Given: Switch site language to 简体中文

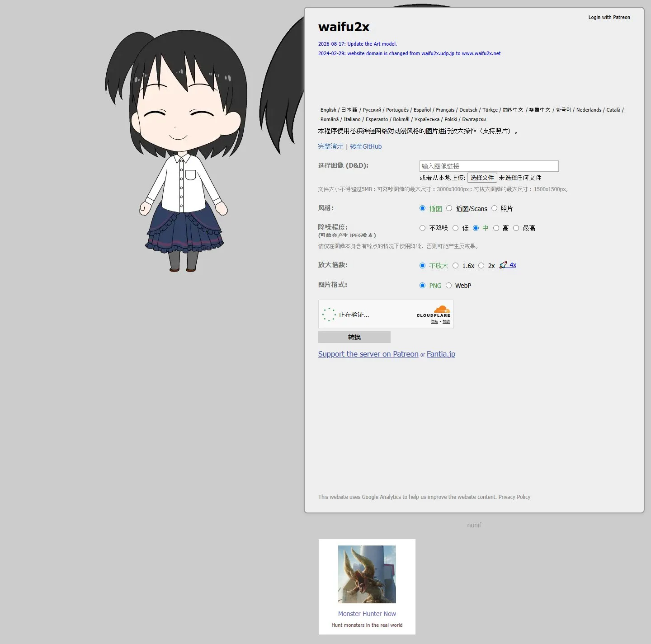Looking at the screenshot, I should (513, 110).
